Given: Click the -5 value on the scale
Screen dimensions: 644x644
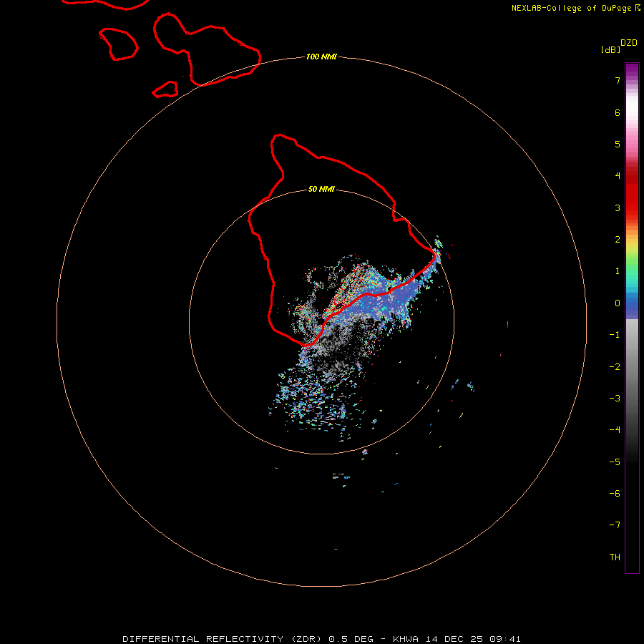Looking at the screenshot, I should [615, 462].
